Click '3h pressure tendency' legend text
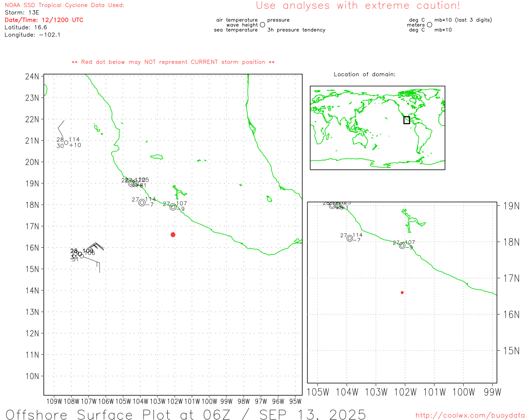The width and height of the screenshot is (525, 420). pos(296,30)
